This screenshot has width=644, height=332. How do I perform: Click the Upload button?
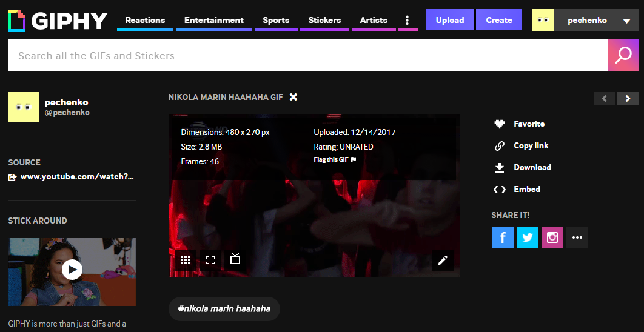tap(449, 20)
